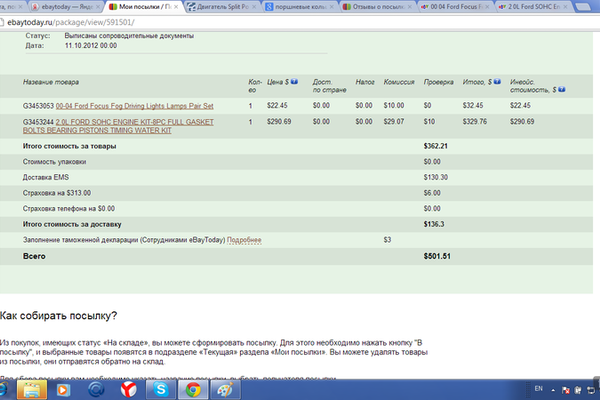This screenshot has height=400, width=600.
Task: Show hidden system tray icons
Action: (553, 390)
